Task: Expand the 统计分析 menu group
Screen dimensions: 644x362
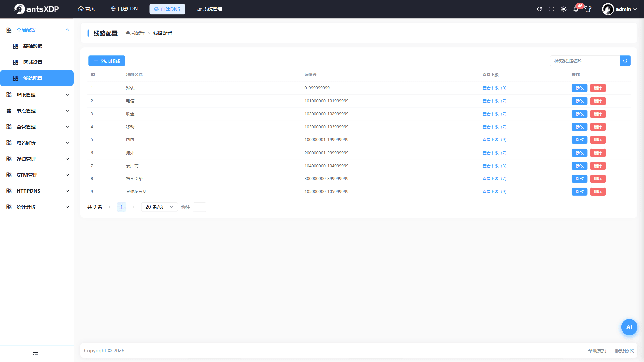Action: coord(37,207)
